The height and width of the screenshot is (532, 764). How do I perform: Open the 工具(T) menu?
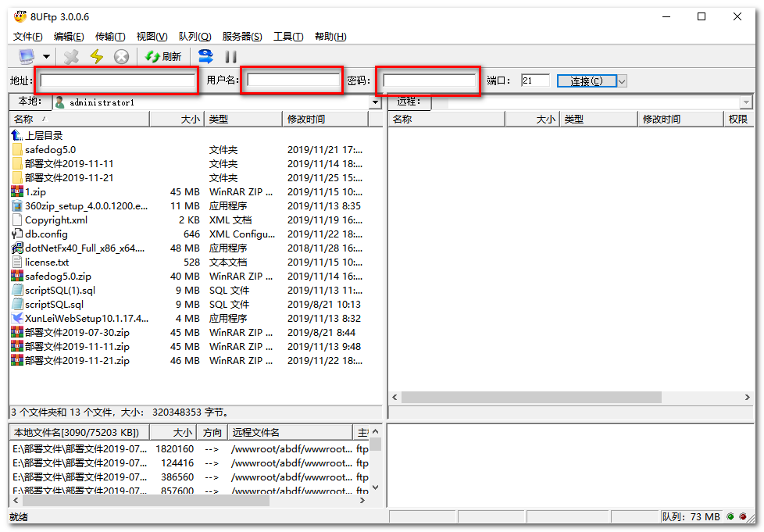pyautogui.click(x=288, y=37)
